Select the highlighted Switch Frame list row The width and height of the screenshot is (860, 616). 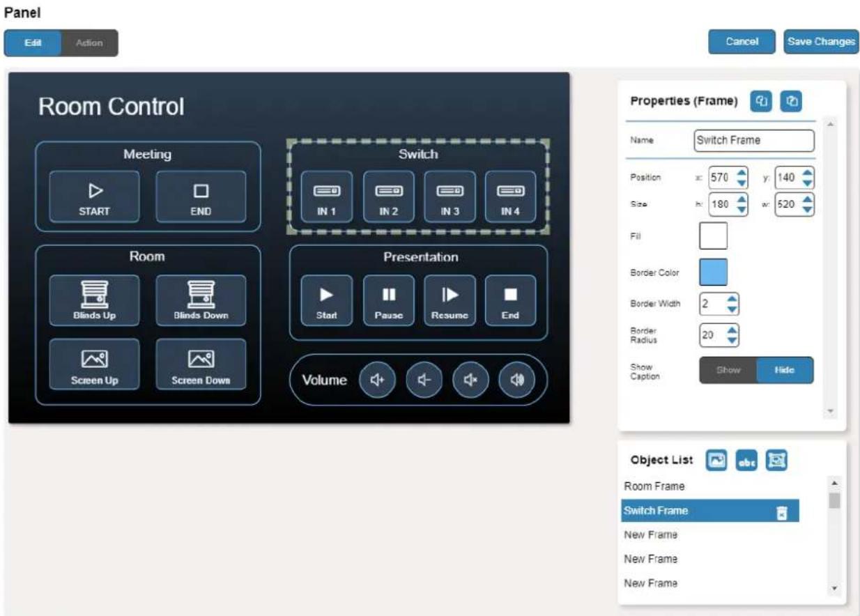tap(710, 511)
